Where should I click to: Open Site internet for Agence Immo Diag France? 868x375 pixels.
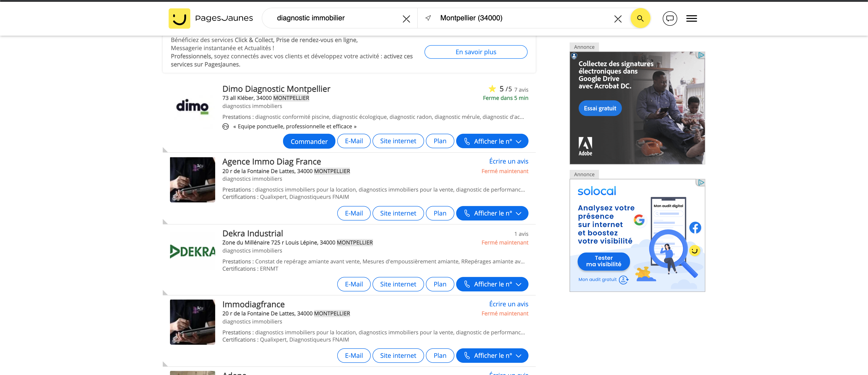click(398, 213)
